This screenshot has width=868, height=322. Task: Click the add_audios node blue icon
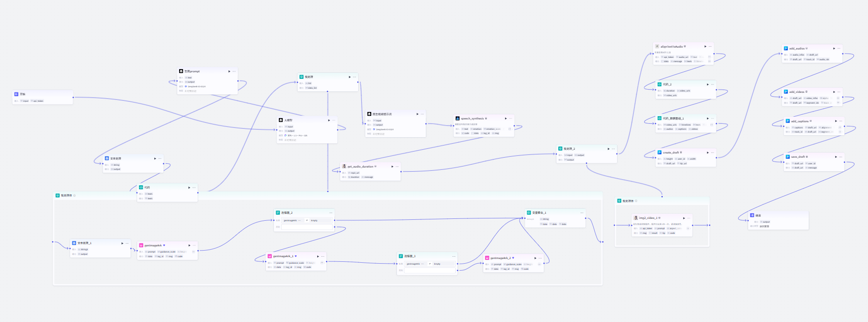(x=786, y=48)
